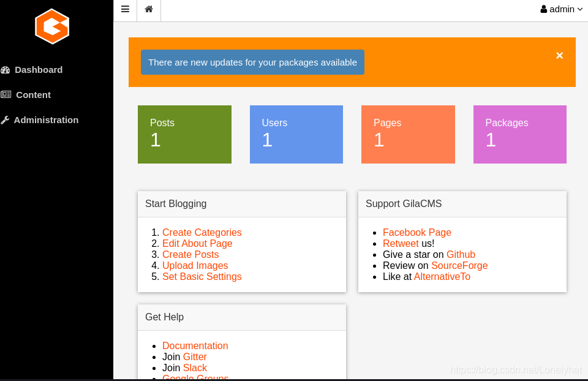588x381 pixels.
Task: Open the Dashboard menu item
Action: [39, 70]
